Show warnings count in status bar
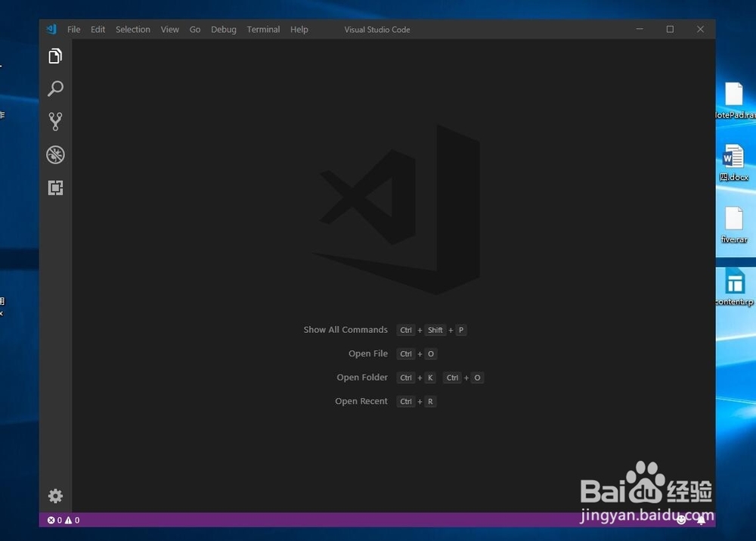Viewport: 756px width, 541px height. point(73,521)
